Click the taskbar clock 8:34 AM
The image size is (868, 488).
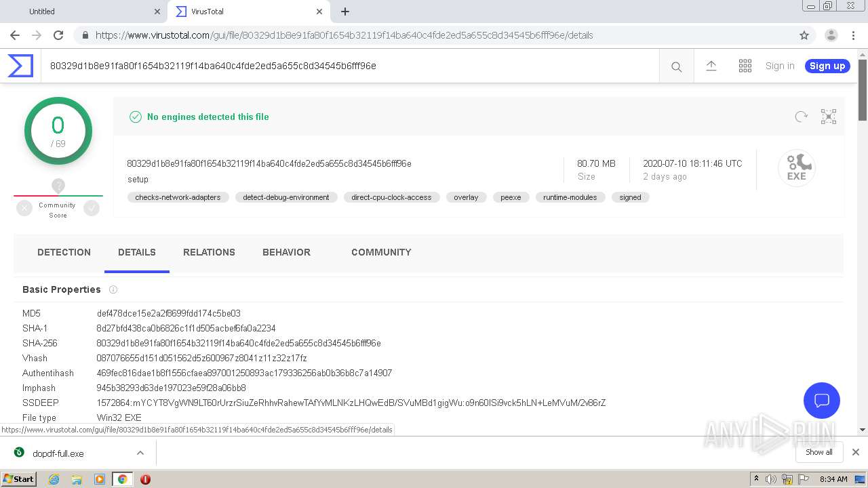(833, 479)
